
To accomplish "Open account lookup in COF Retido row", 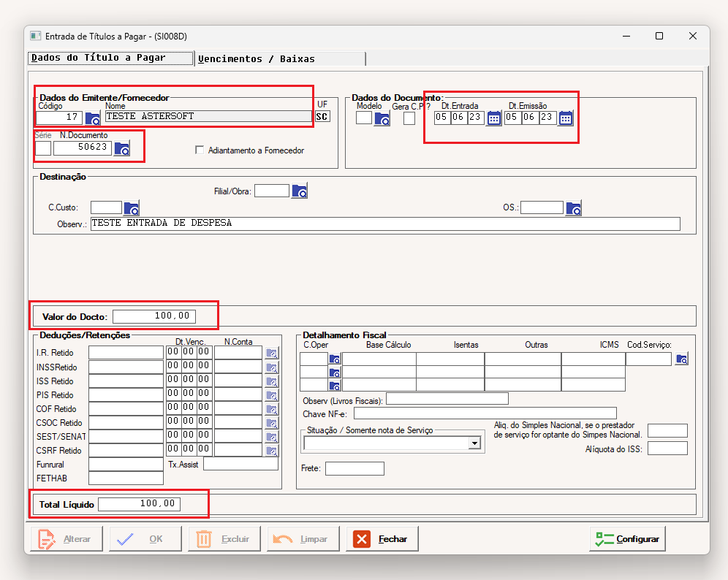I will (272, 409).
